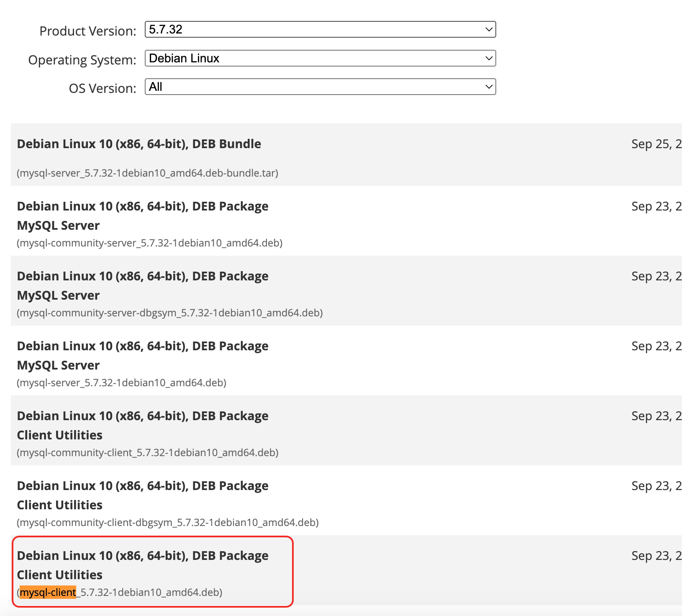
Task: Click mysql-client_5.7.32-1debian10_amd64.deb filename
Action: pyautogui.click(x=119, y=592)
